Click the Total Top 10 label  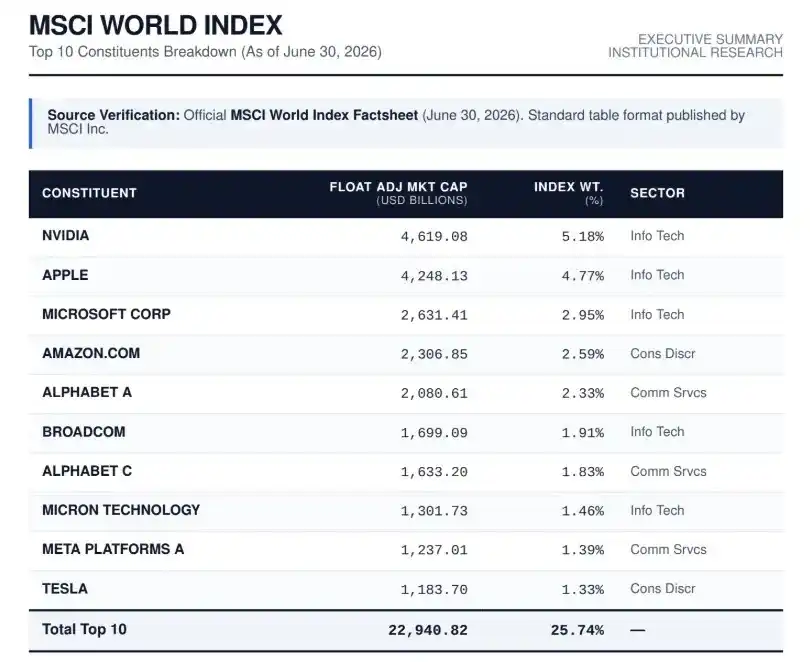pyautogui.click(x=84, y=629)
